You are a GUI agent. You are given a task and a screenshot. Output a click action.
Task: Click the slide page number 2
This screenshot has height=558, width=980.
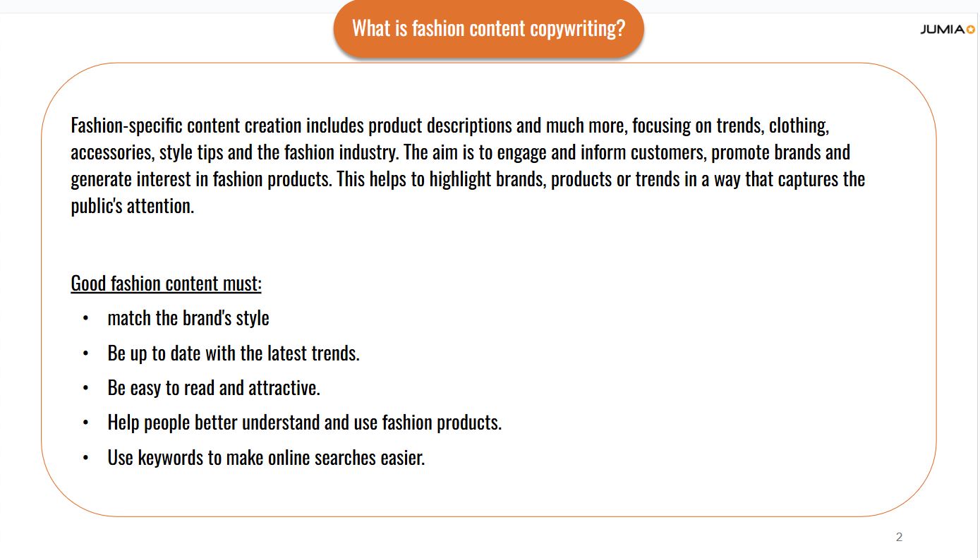[x=899, y=538]
